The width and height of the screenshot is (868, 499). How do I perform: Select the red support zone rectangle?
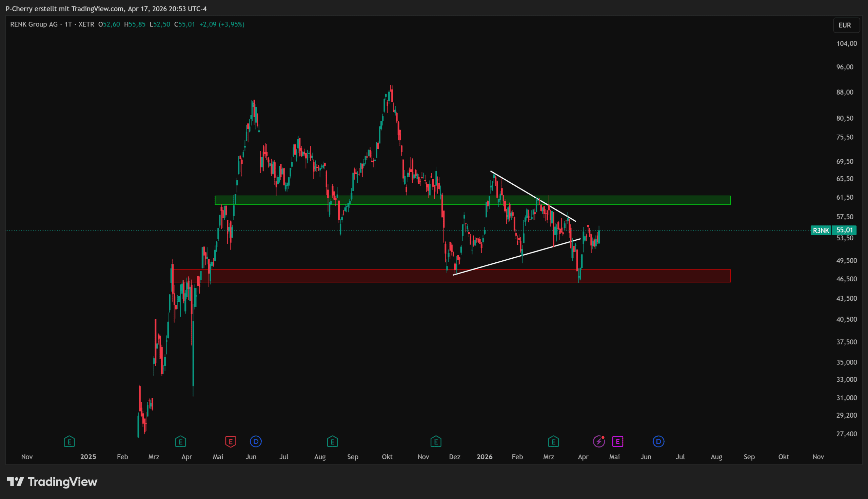(x=651, y=276)
